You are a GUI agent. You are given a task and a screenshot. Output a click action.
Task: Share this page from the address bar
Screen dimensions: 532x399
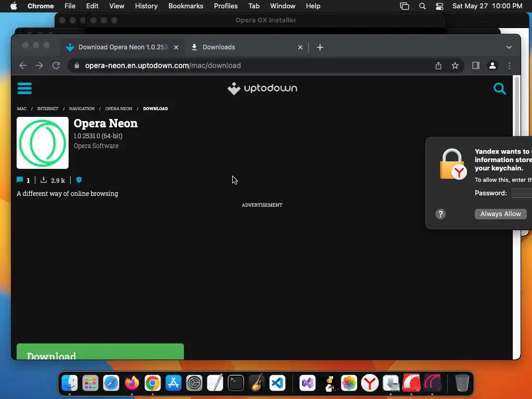[x=438, y=65]
